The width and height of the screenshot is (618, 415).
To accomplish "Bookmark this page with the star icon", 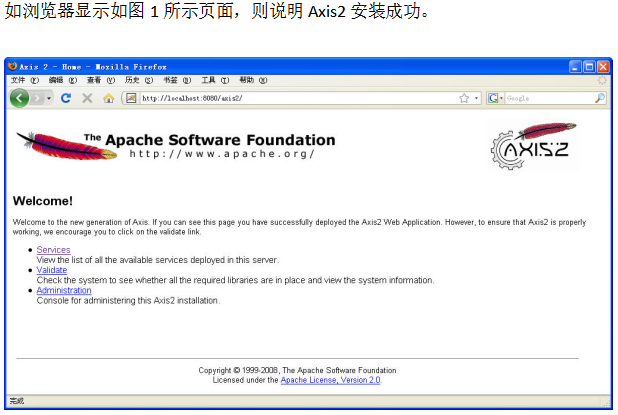I will tap(464, 98).
